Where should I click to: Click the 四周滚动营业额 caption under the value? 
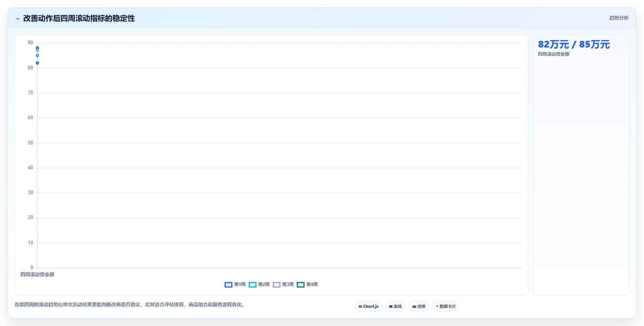tap(553, 54)
